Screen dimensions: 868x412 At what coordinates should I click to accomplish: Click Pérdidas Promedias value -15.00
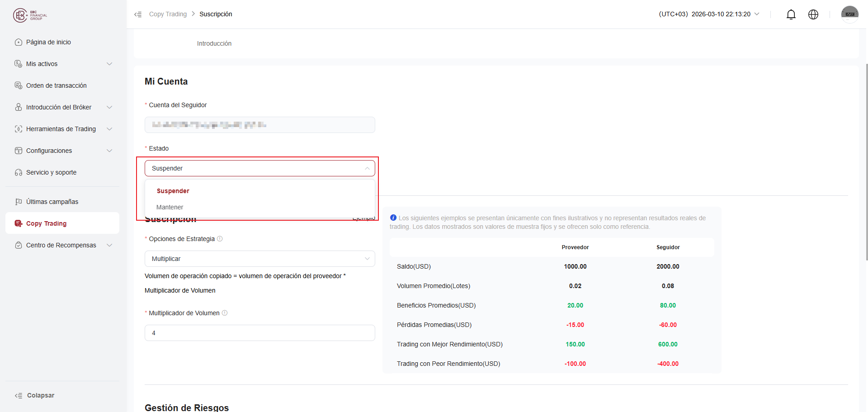[575, 325]
